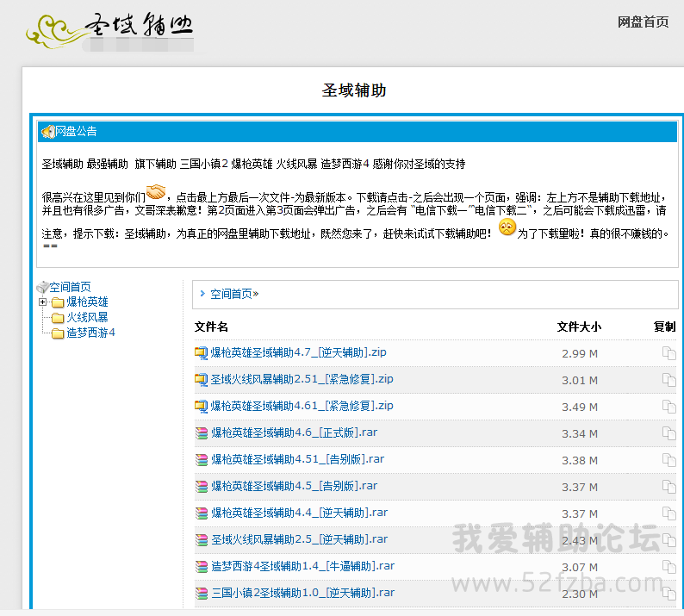This screenshot has width=684, height=616.
Task: Click copy icon for 圣域火线风暴辅助2.51 zip
Action: (668, 380)
